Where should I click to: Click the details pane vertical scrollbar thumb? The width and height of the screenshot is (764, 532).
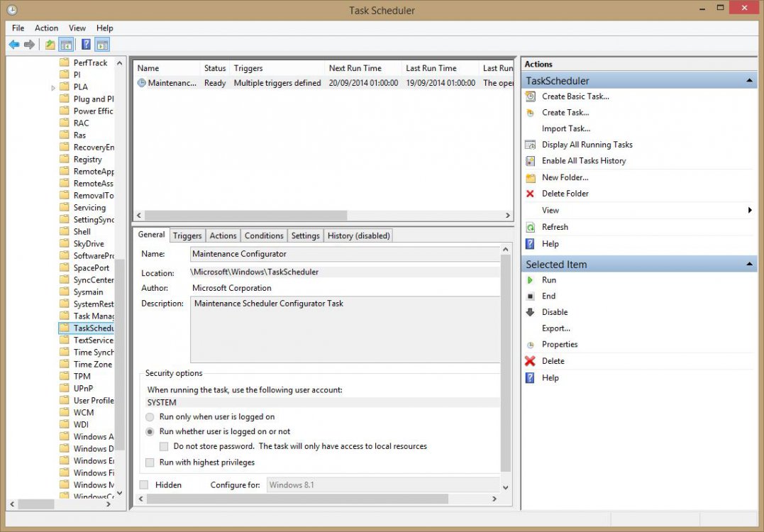click(x=505, y=363)
